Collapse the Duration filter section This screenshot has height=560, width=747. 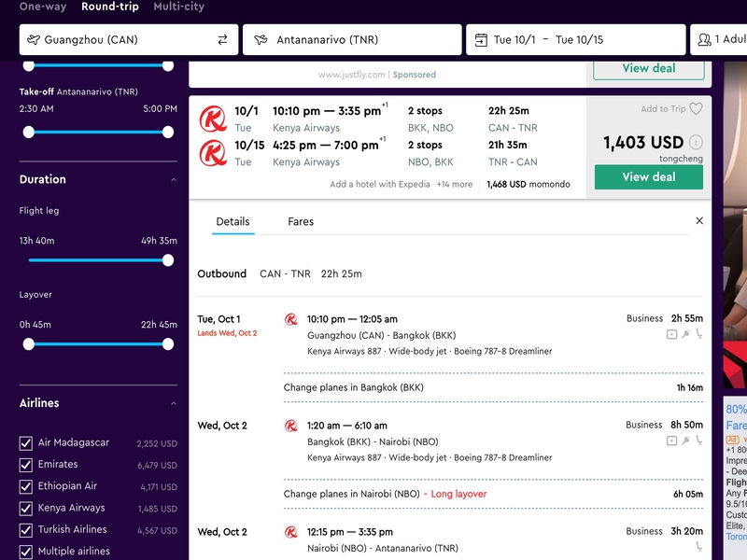point(174,179)
